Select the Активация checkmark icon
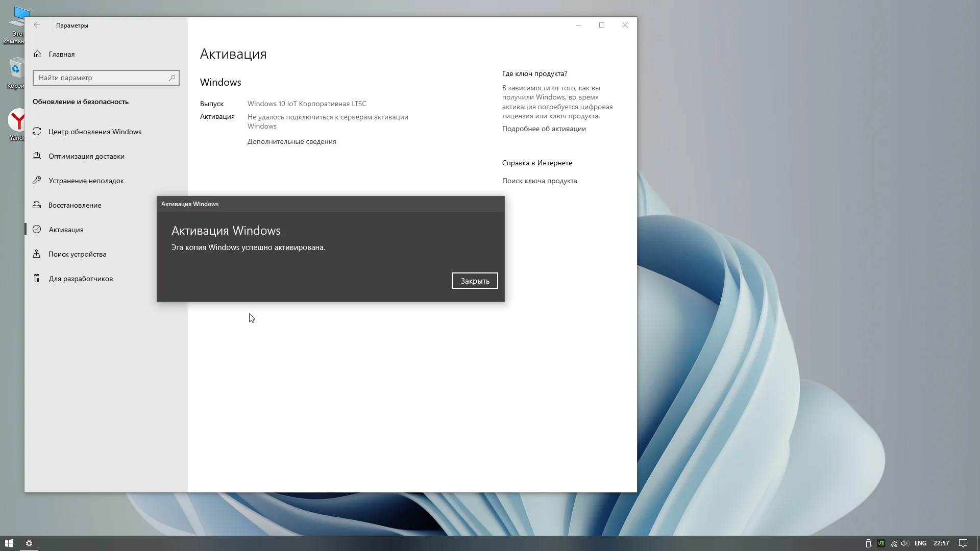Screen dimensions: 980x551 pyautogui.click(x=37, y=230)
